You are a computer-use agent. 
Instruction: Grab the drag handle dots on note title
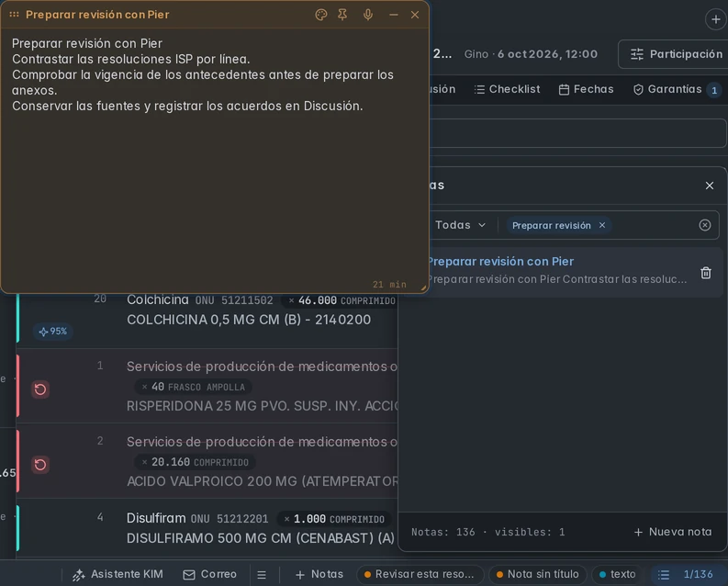14,15
